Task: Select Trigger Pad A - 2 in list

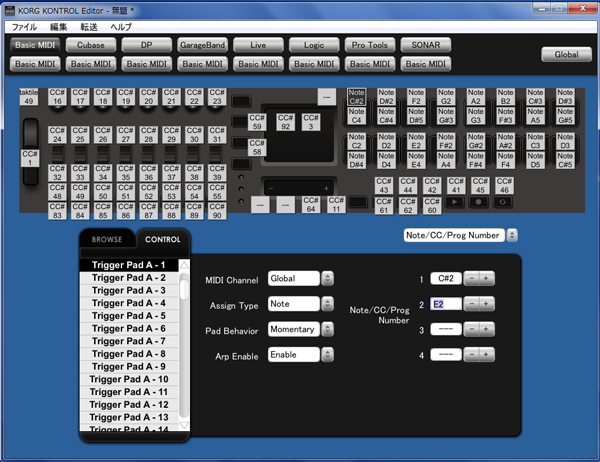Action: click(x=129, y=278)
